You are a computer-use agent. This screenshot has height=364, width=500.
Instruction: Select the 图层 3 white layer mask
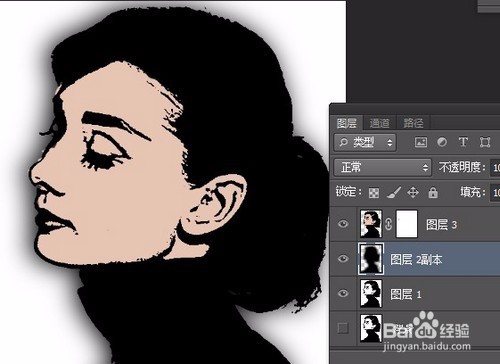click(406, 224)
